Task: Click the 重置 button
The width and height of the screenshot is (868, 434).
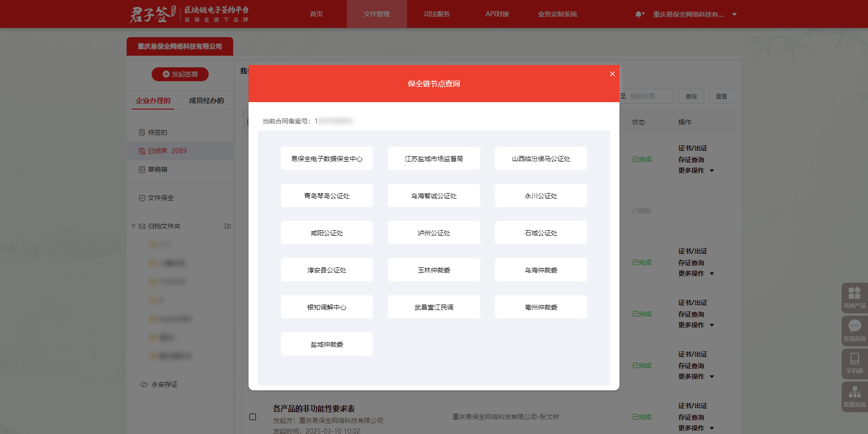Action: [x=721, y=96]
